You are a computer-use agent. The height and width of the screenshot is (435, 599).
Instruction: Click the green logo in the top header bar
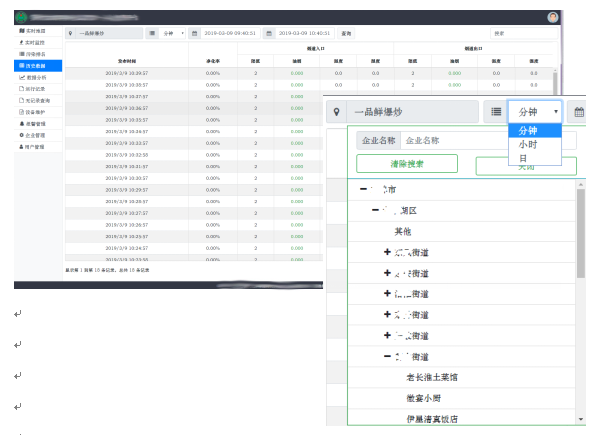[x=21, y=17]
